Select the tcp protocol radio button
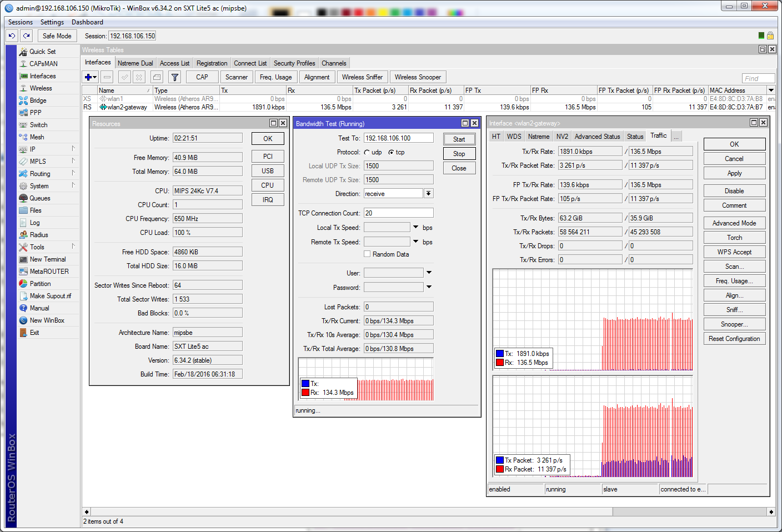The image size is (782, 532). tap(391, 152)
